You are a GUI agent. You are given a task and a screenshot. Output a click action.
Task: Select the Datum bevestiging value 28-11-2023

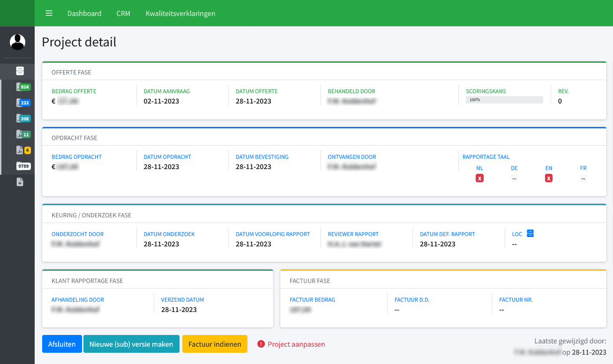254,167
